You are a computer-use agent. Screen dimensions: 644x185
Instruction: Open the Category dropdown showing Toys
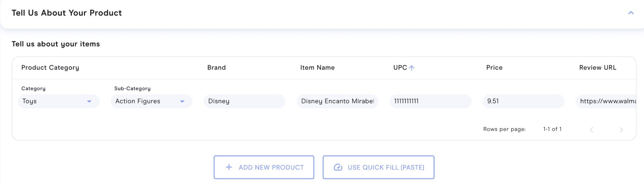coord(58,101)
